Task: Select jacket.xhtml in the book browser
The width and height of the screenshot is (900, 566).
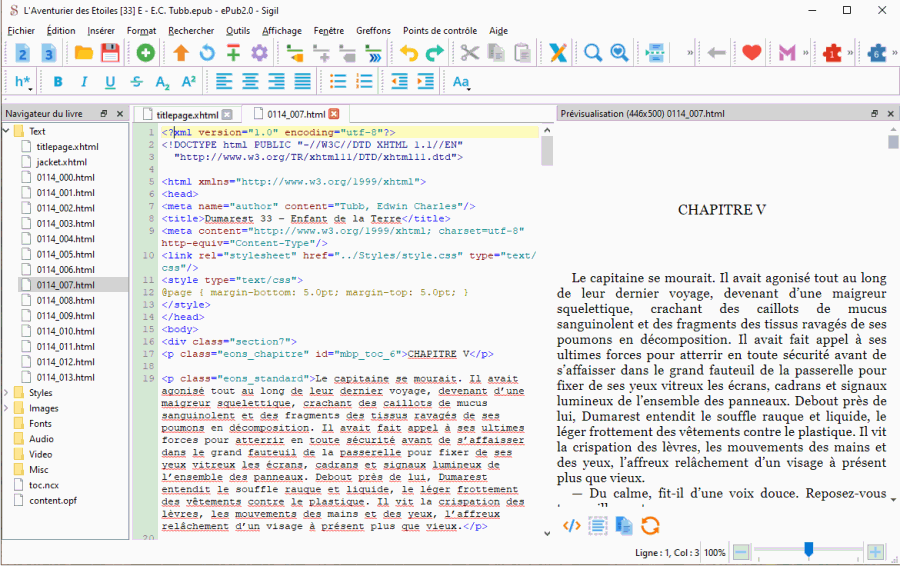Action: (61, 162)
